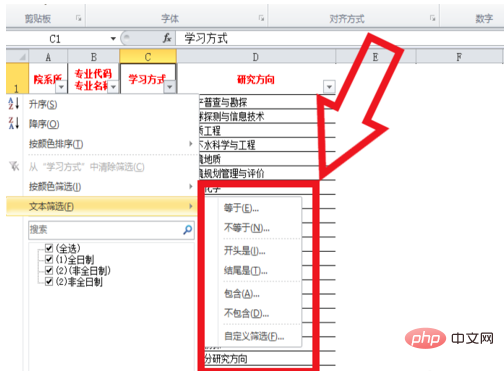Select column D header
The width and height of the screenshot is (504, 371).
[256, 57]
